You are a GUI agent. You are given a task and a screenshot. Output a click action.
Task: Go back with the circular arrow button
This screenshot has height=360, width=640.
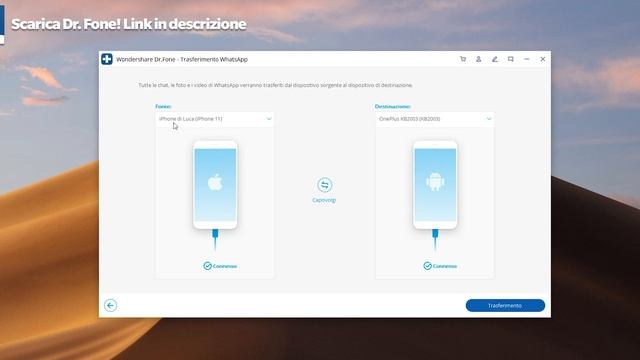110,305
